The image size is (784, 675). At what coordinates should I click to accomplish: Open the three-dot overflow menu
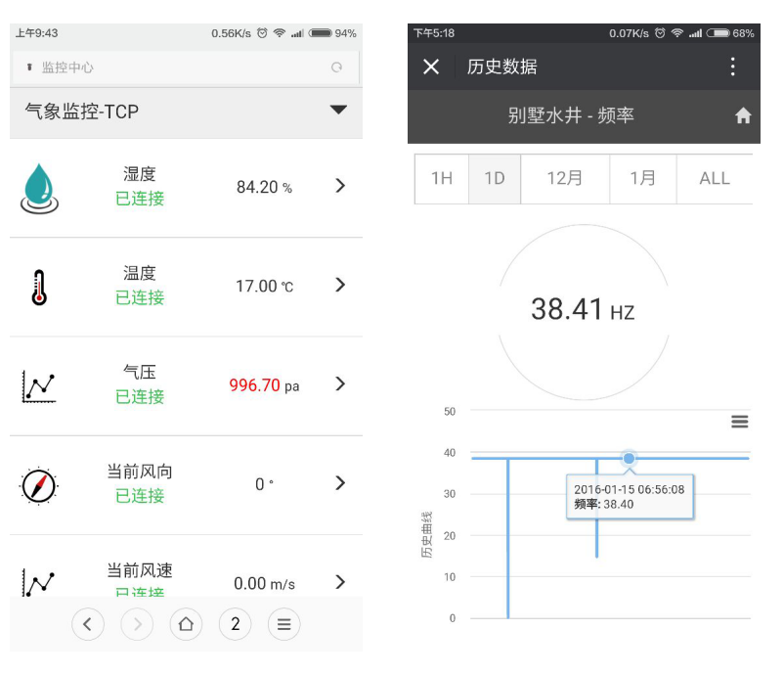coord(732,67)
